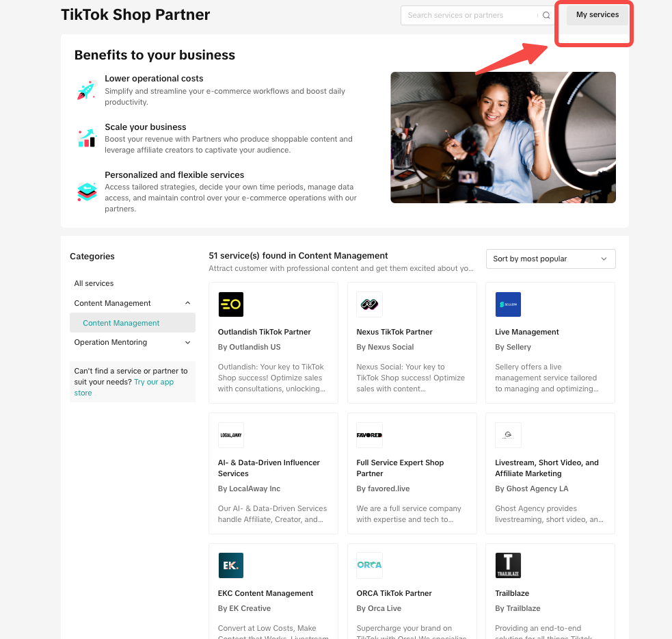Screen dimensions: 672x639
Task: Open My services
Action: click(597, 15)
